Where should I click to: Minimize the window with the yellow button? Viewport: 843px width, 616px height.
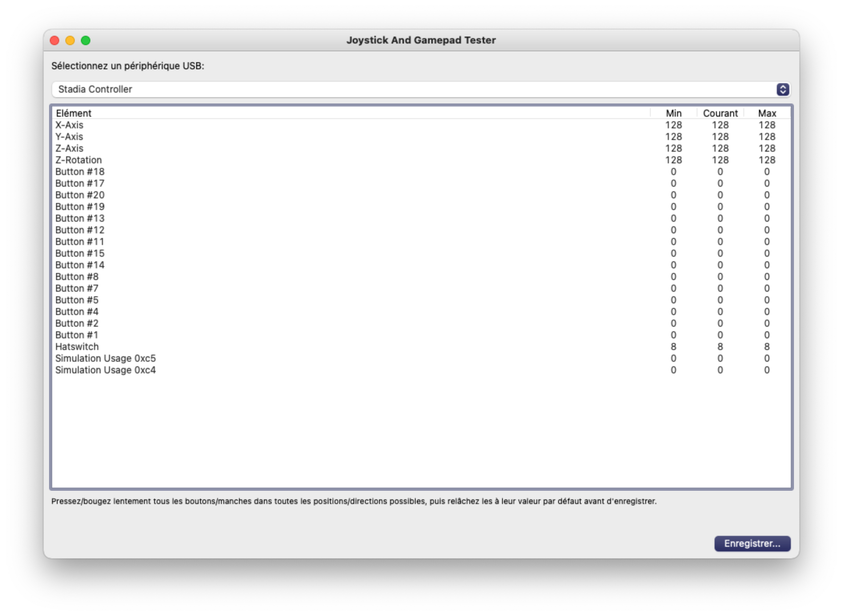point(70,40)
